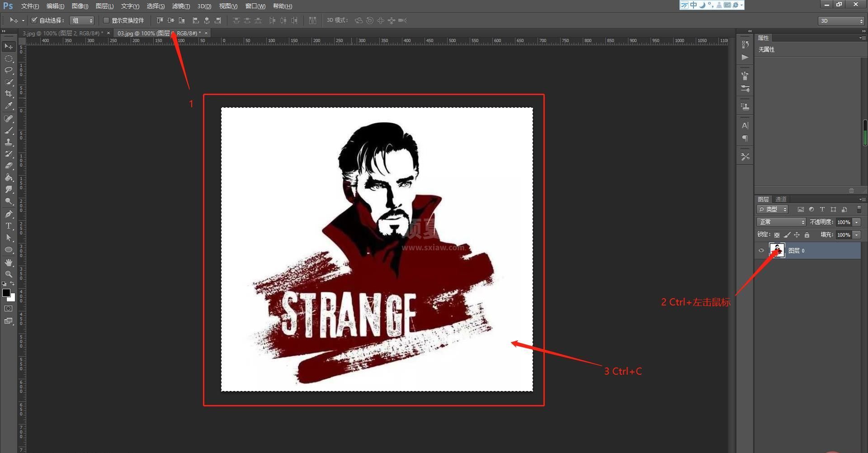Open the 3D workspace dropdown

tap(841, 21)
